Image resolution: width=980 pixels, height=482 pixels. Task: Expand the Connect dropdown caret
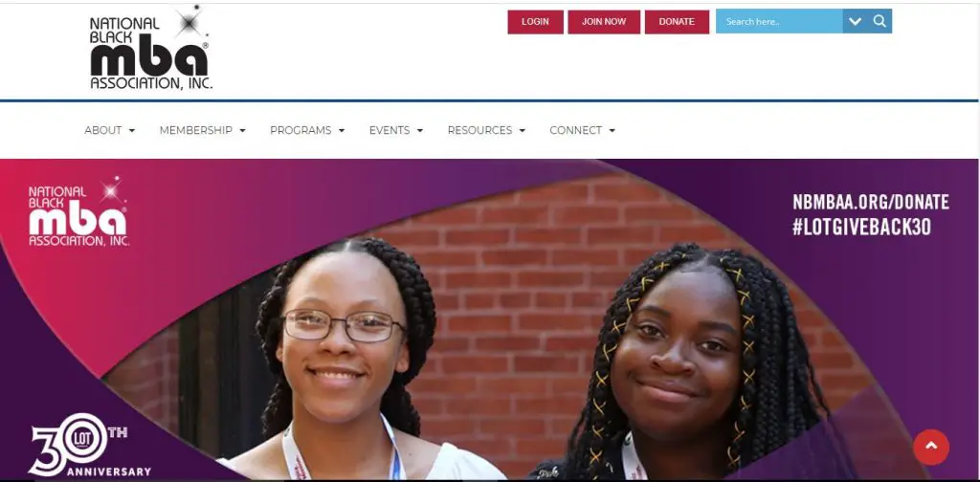612,130
